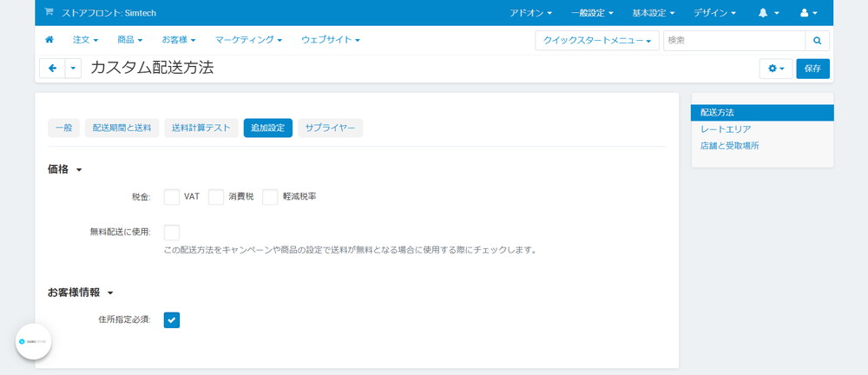Image resolution: width=868 pixels, height=375 pixels.
Task: Click the search magnifier button
Action: coord(817,41)
